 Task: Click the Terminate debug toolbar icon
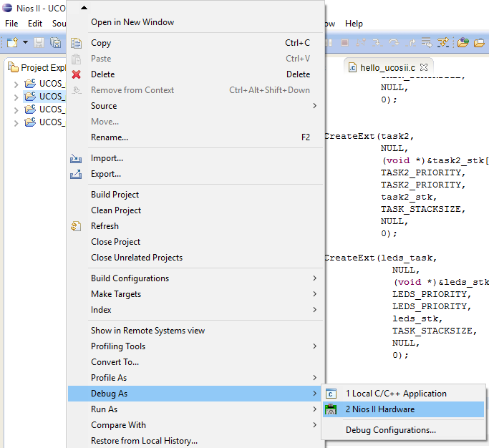[x=344, y=42]
